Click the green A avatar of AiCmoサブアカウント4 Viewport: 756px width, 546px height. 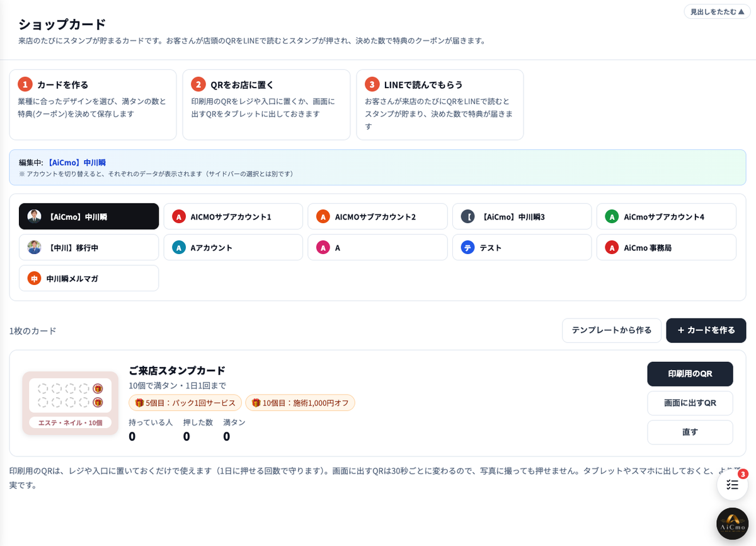coord(612,216)
